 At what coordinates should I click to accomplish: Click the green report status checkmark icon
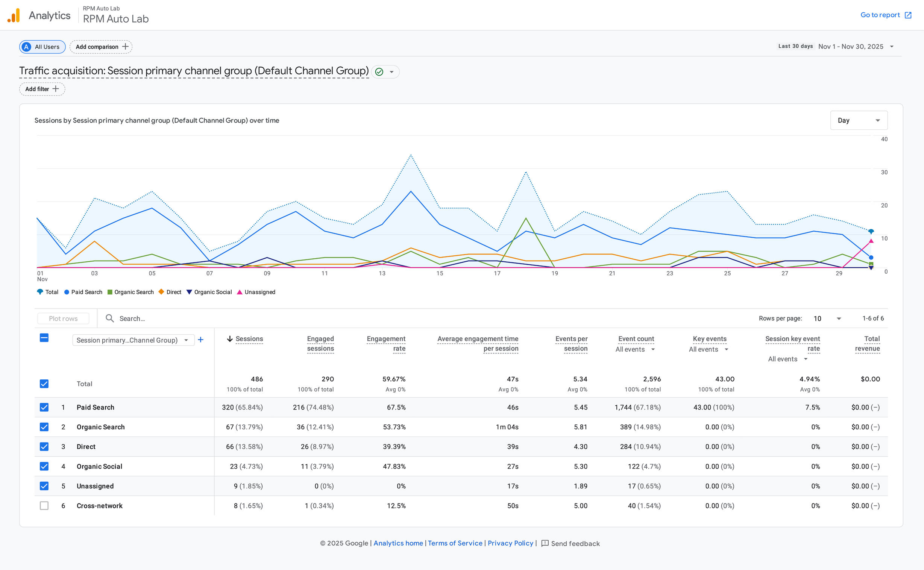point(379,72)
